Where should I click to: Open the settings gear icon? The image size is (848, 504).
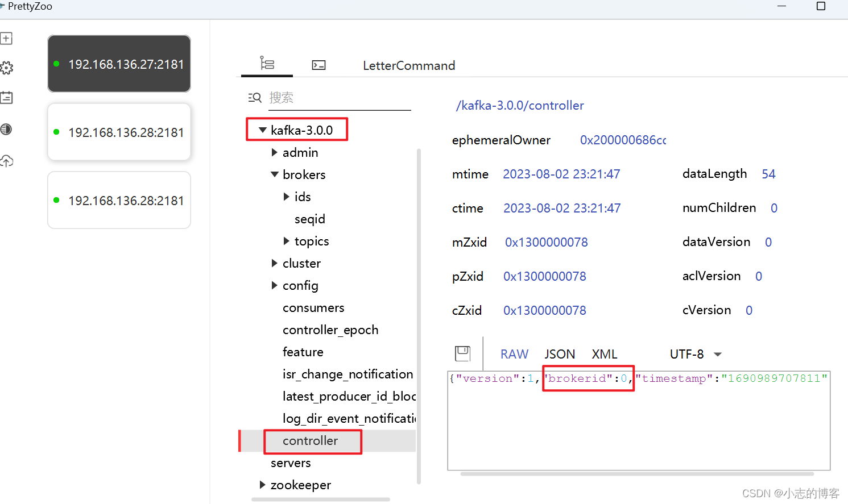point(6,68)
